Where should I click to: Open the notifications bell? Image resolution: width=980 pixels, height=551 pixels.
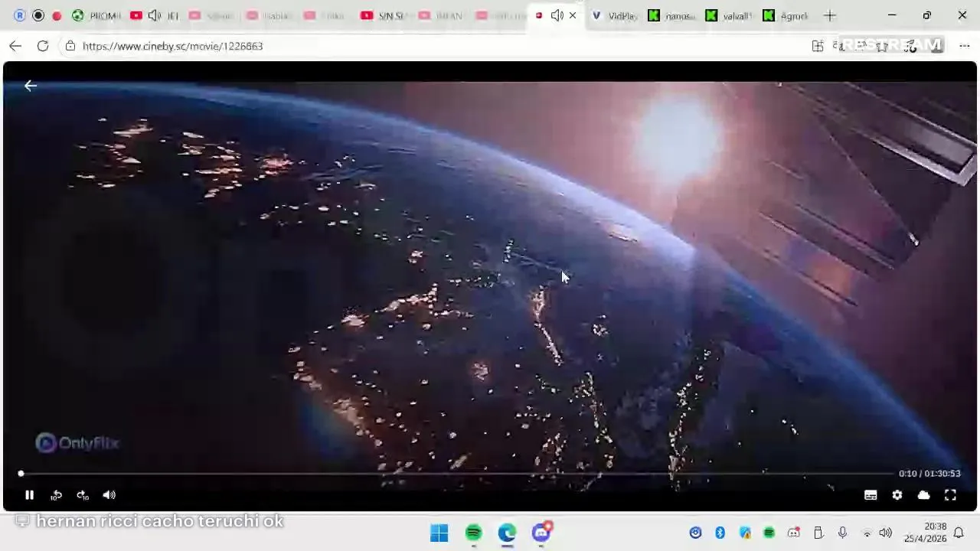(959, 533)
